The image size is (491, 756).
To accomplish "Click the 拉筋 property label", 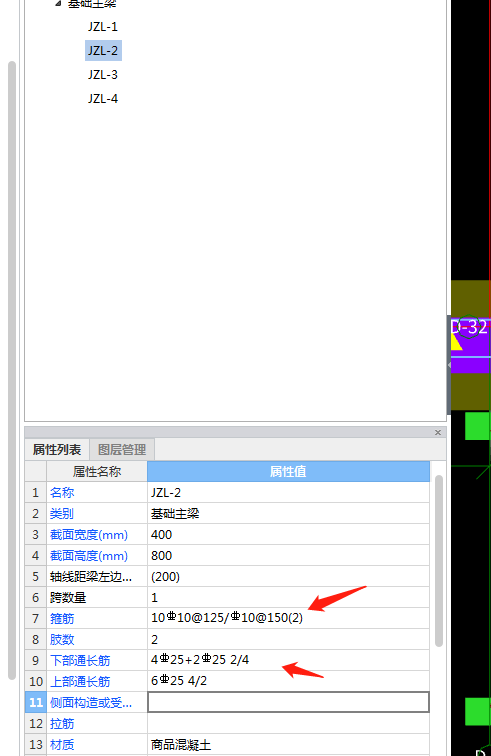I will point(62,724).
